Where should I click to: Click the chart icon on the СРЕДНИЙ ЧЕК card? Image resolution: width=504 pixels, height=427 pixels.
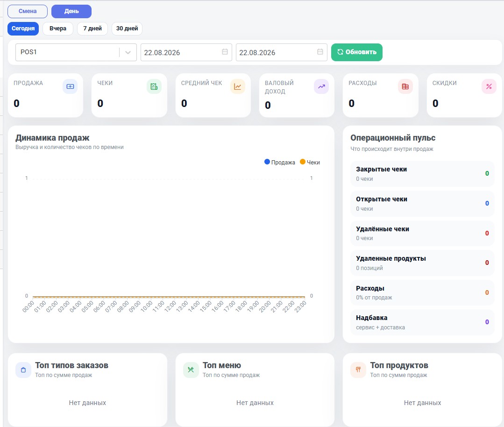click(x=238, y=86)
